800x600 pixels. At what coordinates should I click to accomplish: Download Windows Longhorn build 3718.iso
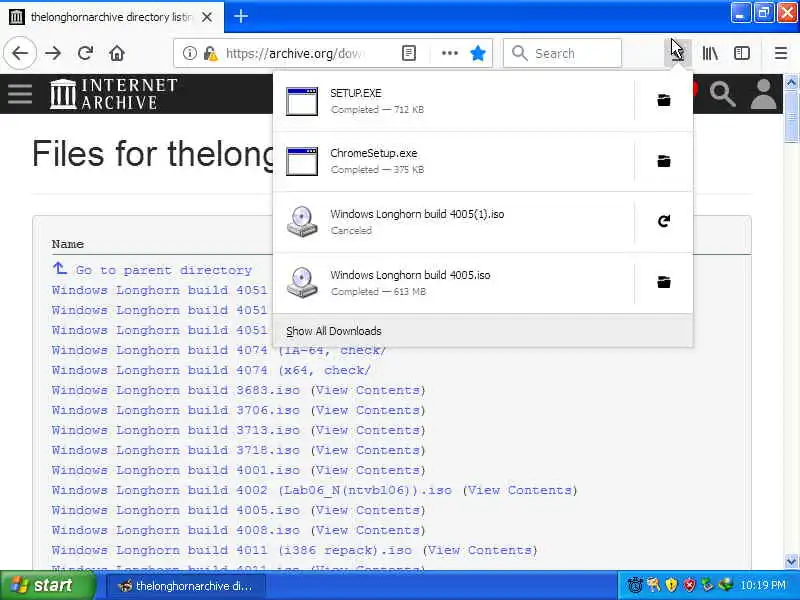(x=176, y=450)
